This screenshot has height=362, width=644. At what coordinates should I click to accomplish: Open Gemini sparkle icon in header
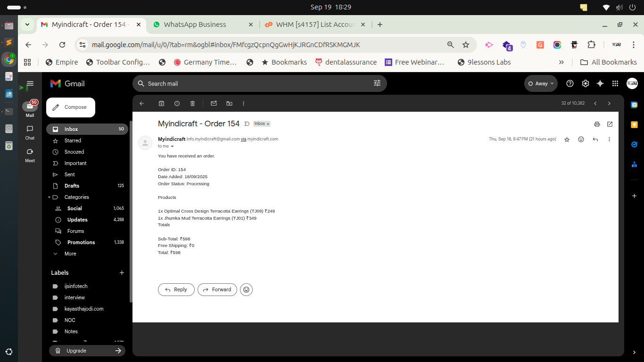(600, 83)
